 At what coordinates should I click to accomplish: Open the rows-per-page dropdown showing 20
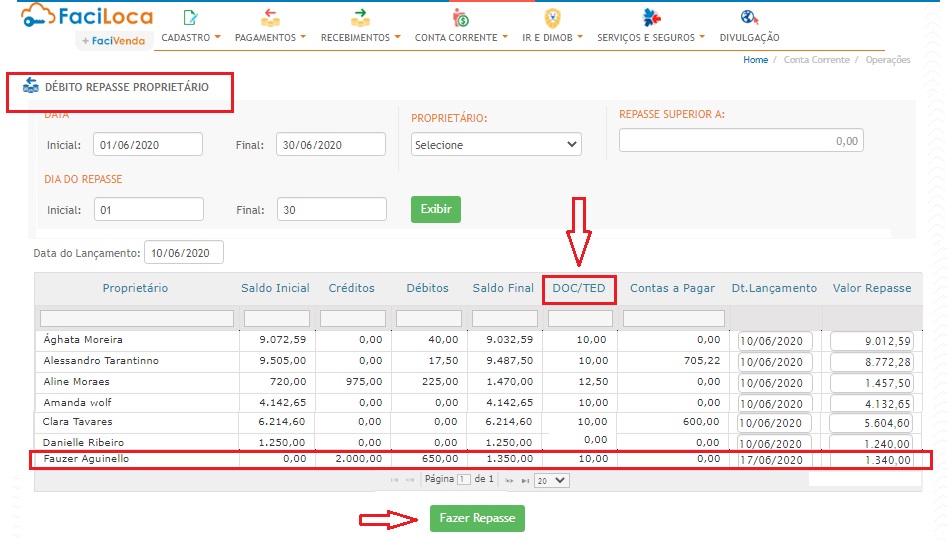pyautogui.click(x=551, y=481)
